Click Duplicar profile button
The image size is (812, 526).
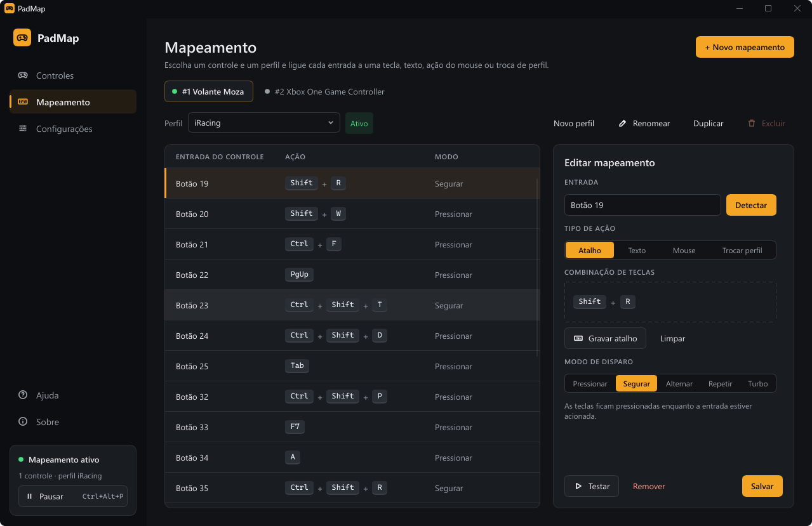(x=708, y=124)
